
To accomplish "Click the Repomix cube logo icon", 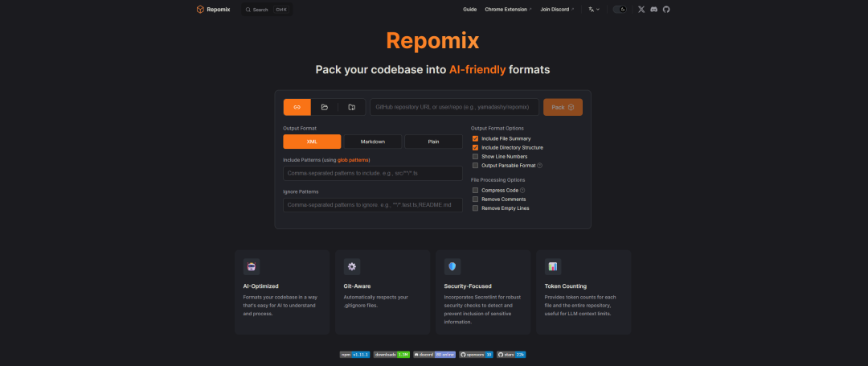I will click(x=200, y=10).
